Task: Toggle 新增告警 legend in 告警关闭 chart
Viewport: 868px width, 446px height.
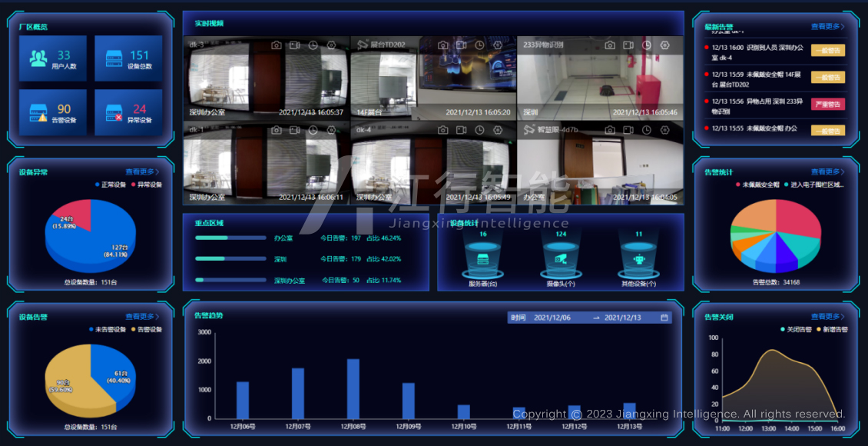Action: pyautogui.click(x=832, y=329)
